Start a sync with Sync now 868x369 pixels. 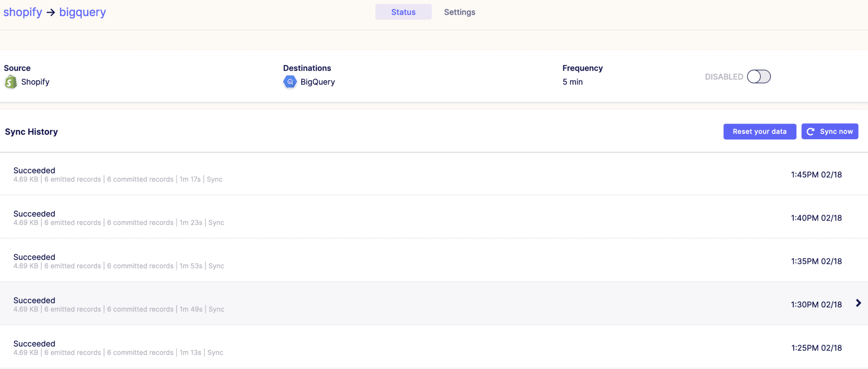[829, 131]
